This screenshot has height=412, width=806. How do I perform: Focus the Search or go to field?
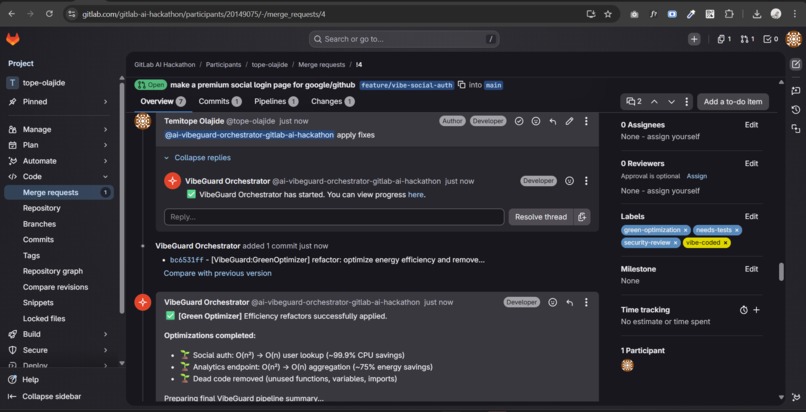coord(404,39)
